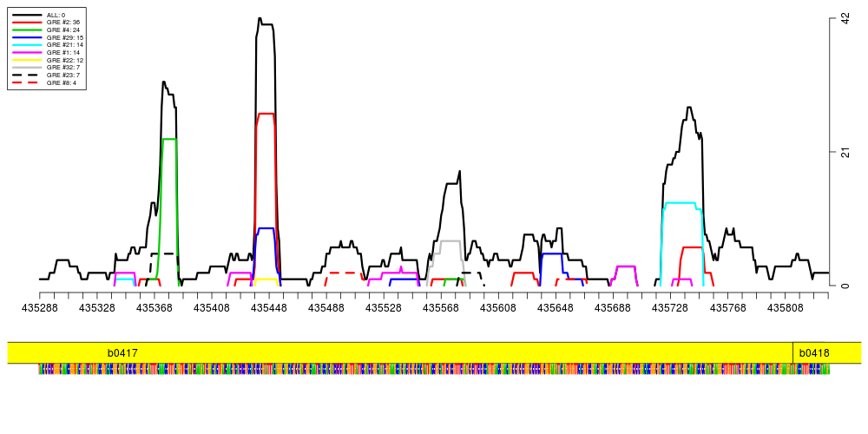
Task: Pick the yellow legend line
Action: (x=27, y=60)
